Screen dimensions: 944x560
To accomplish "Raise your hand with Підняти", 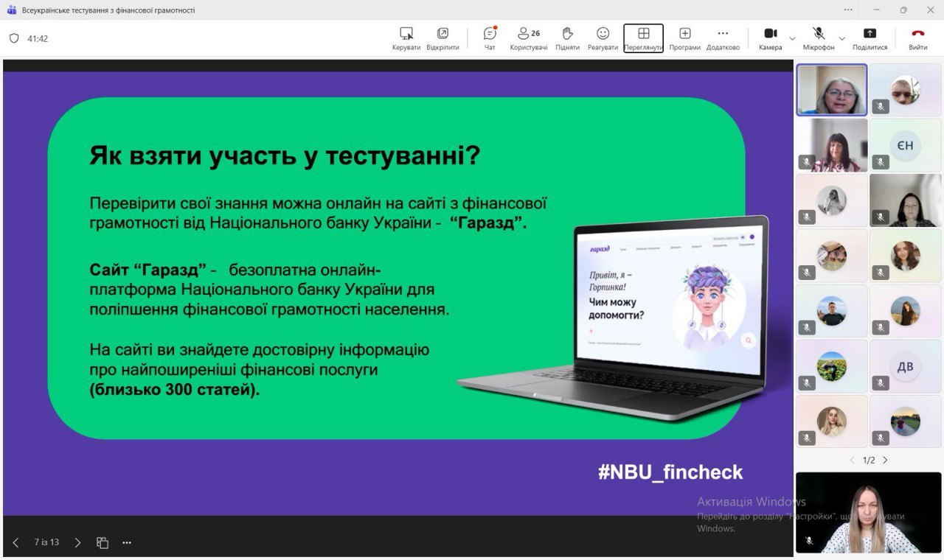I will tap(567, 38).
